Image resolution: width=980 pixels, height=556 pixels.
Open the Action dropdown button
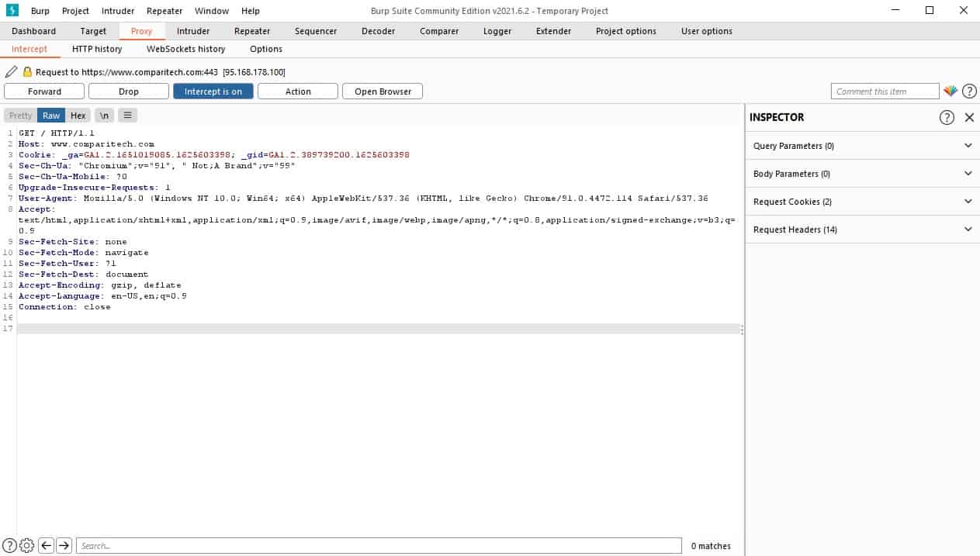(x=298, y=92)
